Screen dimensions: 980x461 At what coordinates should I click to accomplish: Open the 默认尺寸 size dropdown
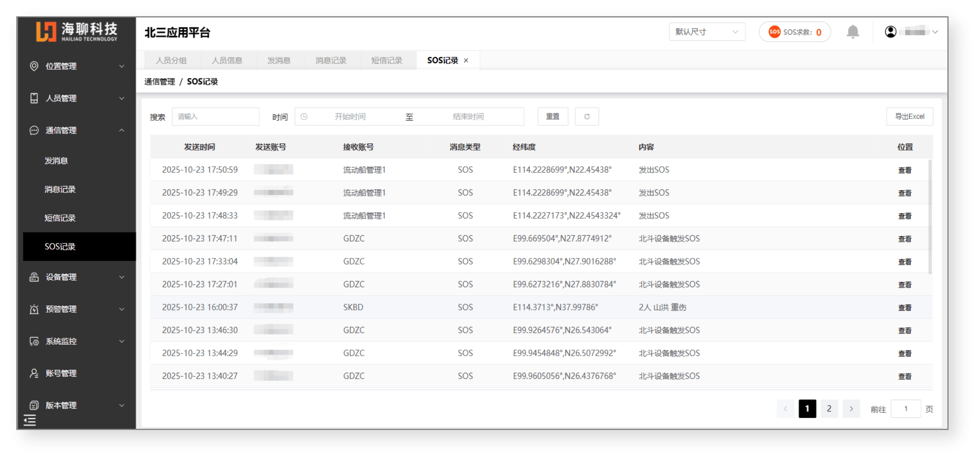pos(706,32)
